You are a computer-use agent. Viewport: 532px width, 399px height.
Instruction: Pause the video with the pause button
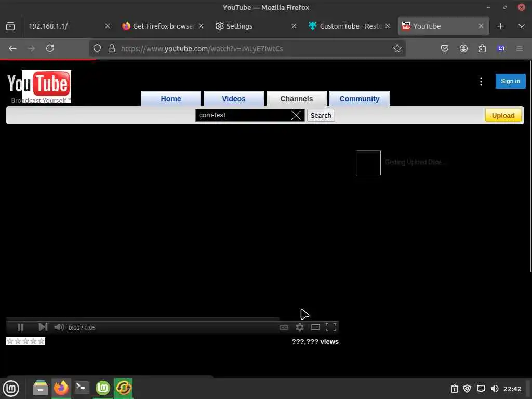click(x=20, y=327)
